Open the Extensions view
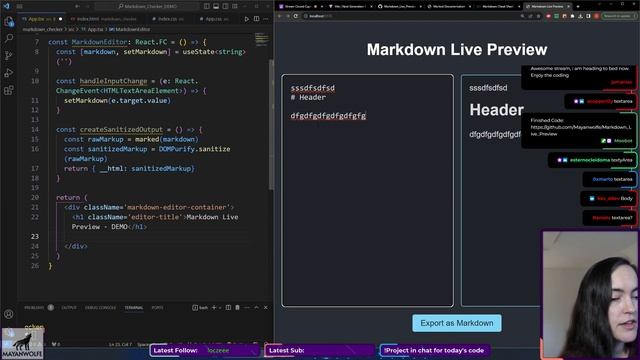The width and height of the screenshot is (640, 360). pos(9,90)
